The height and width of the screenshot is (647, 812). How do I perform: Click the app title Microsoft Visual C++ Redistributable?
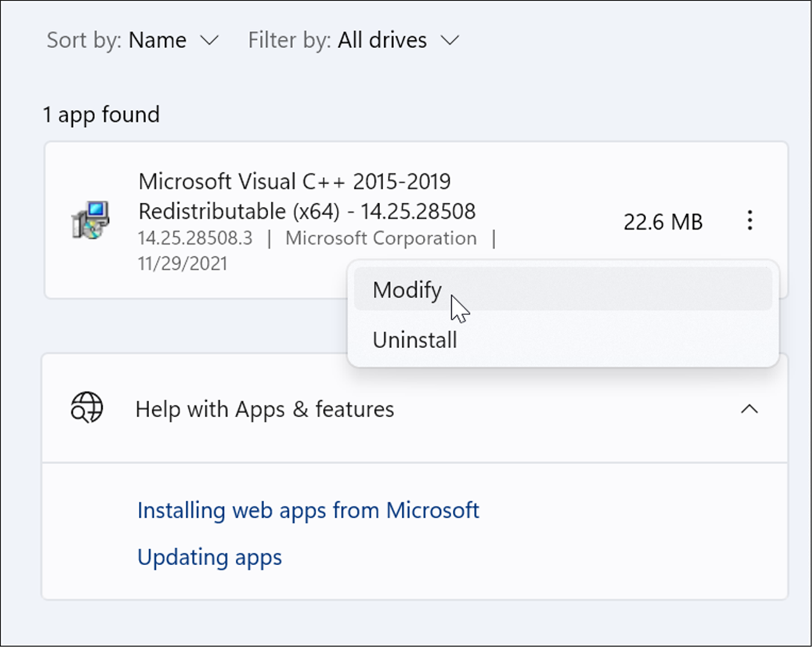pos(307,195)
